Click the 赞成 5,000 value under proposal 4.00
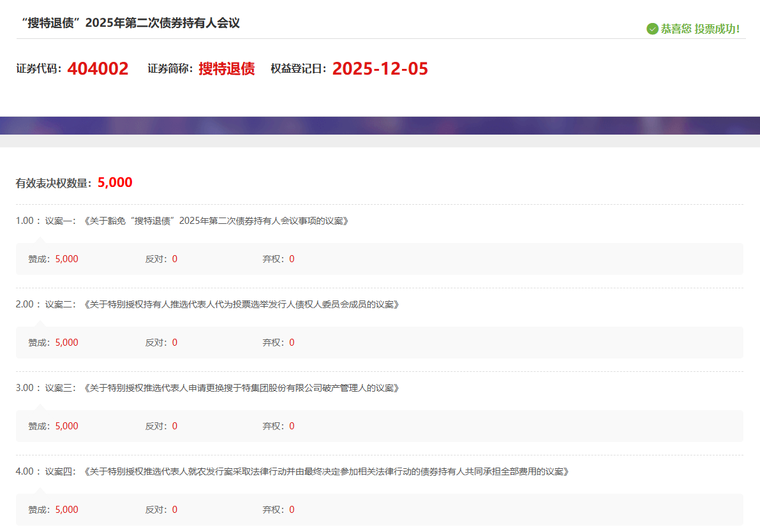The image size is (760, 532). 66,510
